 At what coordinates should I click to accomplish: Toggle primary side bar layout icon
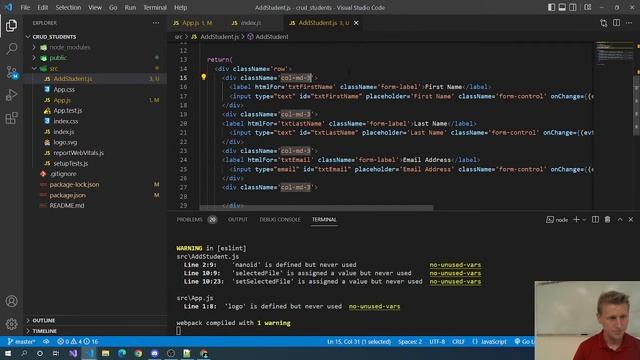click(x=551, y=7)
